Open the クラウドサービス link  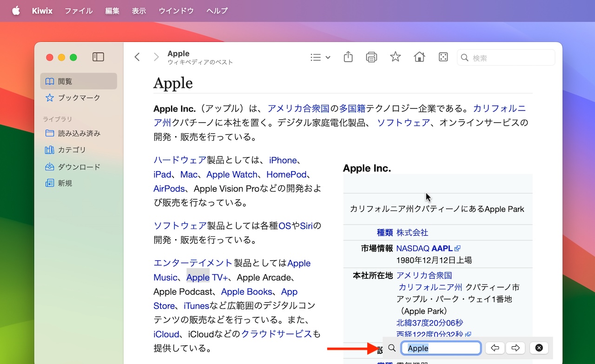tap(277, 334)
